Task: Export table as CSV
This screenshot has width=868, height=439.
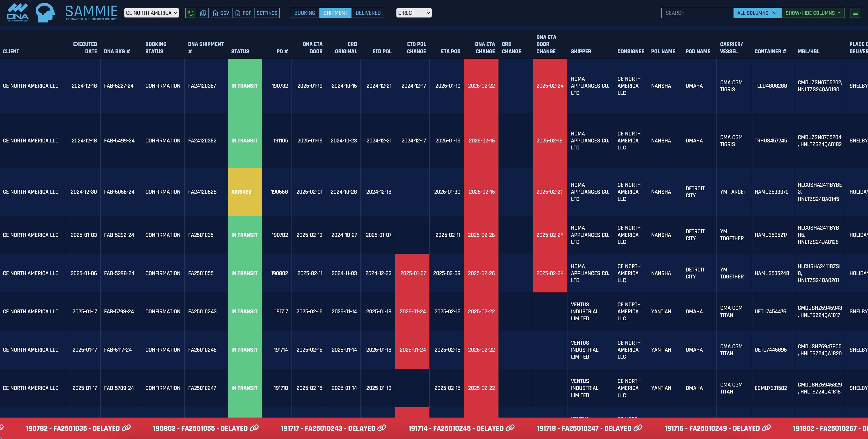Action: coord(221,13)
